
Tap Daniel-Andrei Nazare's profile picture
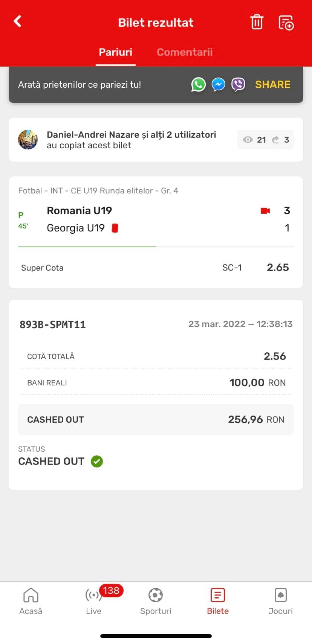pos(28,140)
